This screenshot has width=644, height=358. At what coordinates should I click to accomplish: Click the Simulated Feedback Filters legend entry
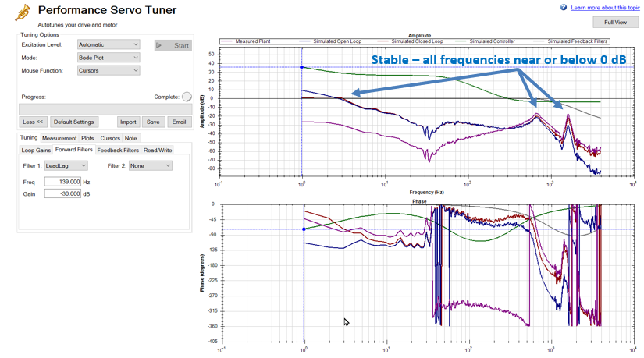(x=570, y=41)
